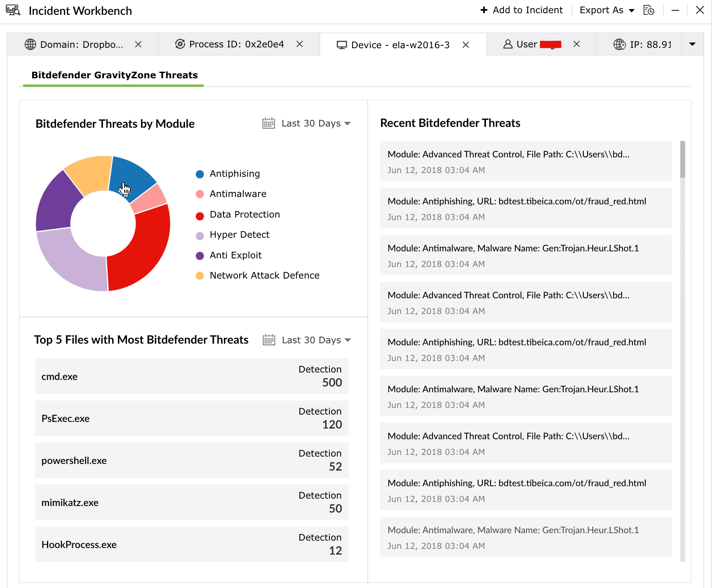Select the mimikatz.exe file row
This screenshot has height=588, width=712.
pyautogui.click(x=192, y=502)
